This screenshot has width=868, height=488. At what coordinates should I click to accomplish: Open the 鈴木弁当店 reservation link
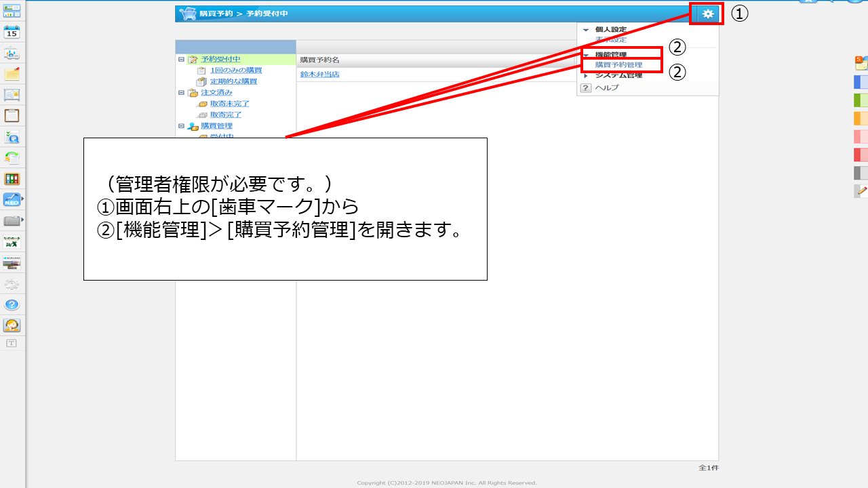[320, 75]
